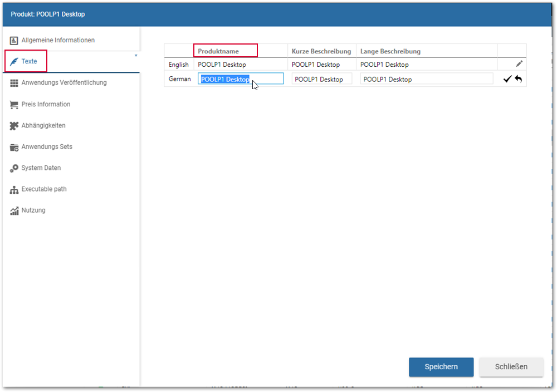Confirm German row edit with checkmark
The height and width of the screenshot is (392, 557).
(507, 79)
